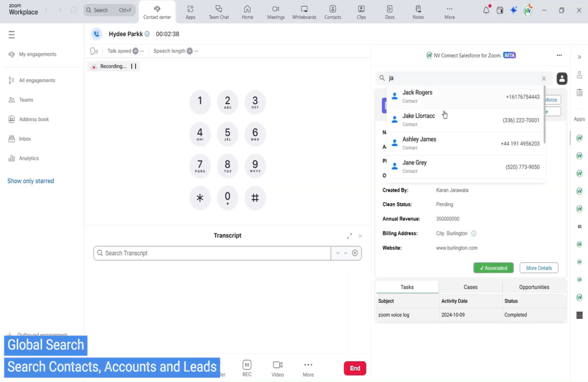The height and width of the screenshot is (382, 588).
Task: Switch to the Cases tab
Action: click(x=470, y=287)
